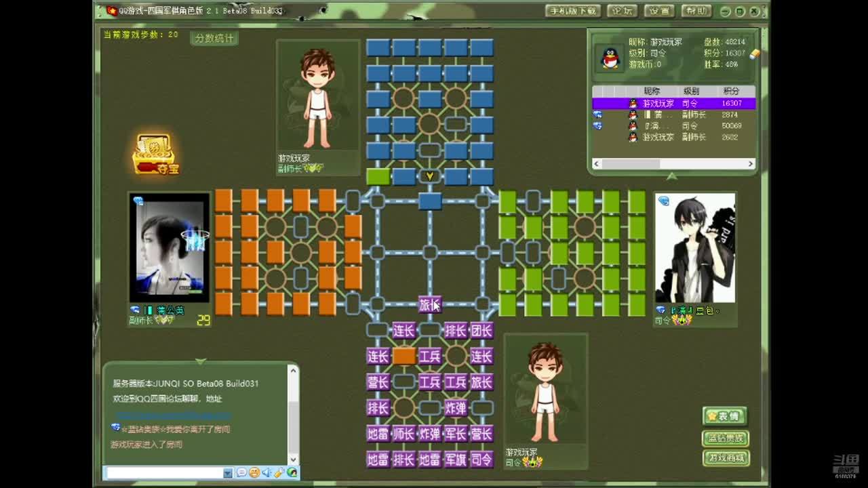The image size is (868, 488).
Task: Select the purple 团长 piece
Action: 481,331
